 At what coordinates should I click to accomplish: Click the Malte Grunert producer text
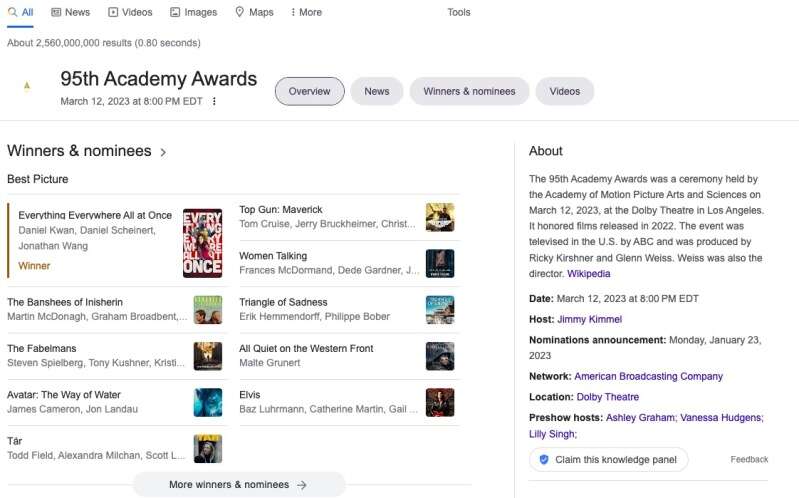270,363
